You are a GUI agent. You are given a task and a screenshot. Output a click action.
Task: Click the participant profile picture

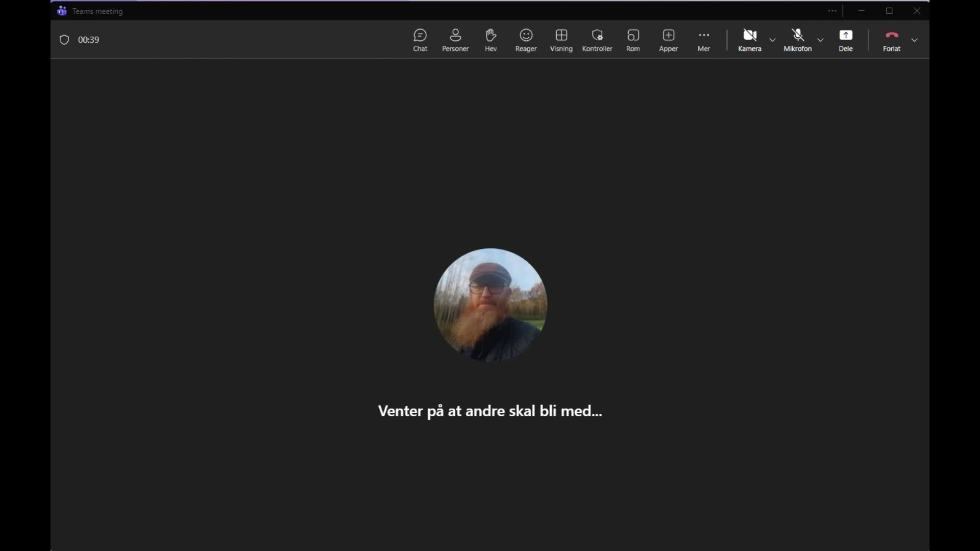[x=490, y=305]
